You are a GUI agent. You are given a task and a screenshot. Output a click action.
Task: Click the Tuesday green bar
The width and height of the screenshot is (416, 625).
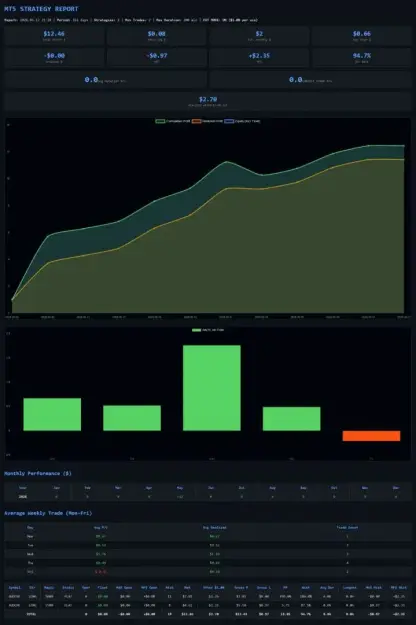coord(132,418)
